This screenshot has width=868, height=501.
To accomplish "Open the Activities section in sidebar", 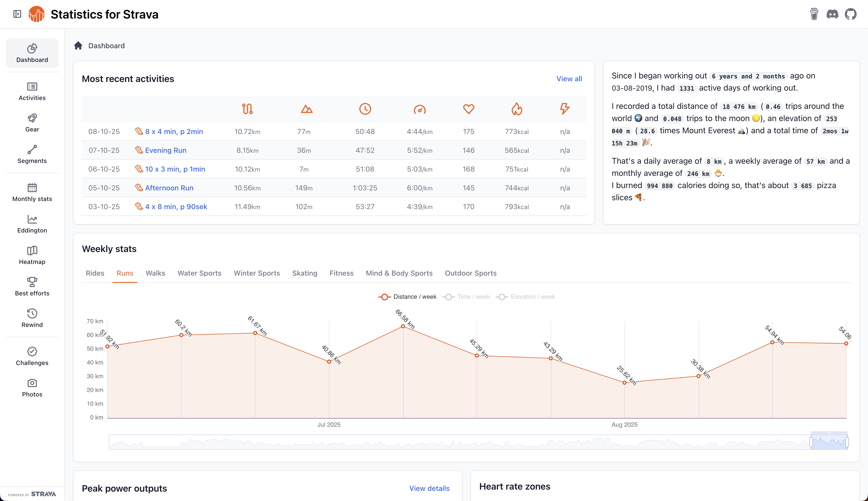I will pos(32,91).
